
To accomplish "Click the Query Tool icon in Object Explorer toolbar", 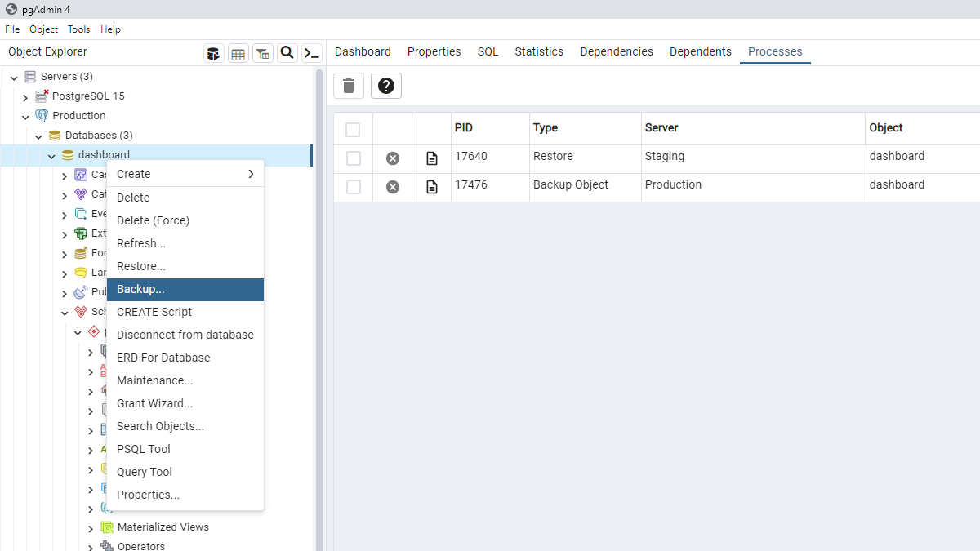I will pyautogui.click(x=213, y=54).
